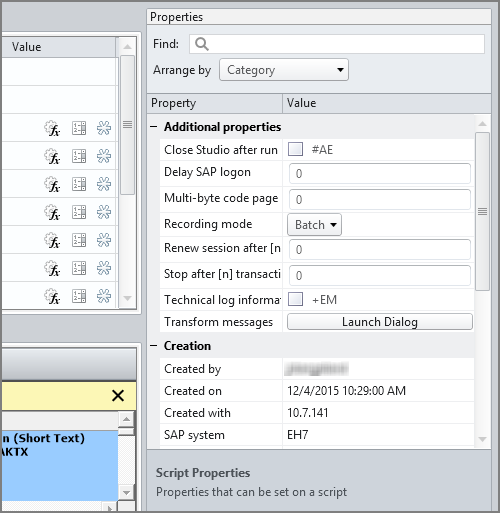
Task: Open the Arrange by Category dropdown
Action: [x=284, y=70]
